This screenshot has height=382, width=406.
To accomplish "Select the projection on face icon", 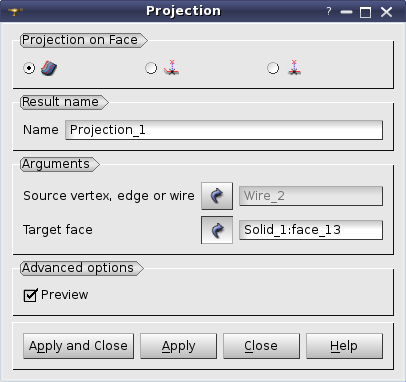I will click(x=49, y=68).
